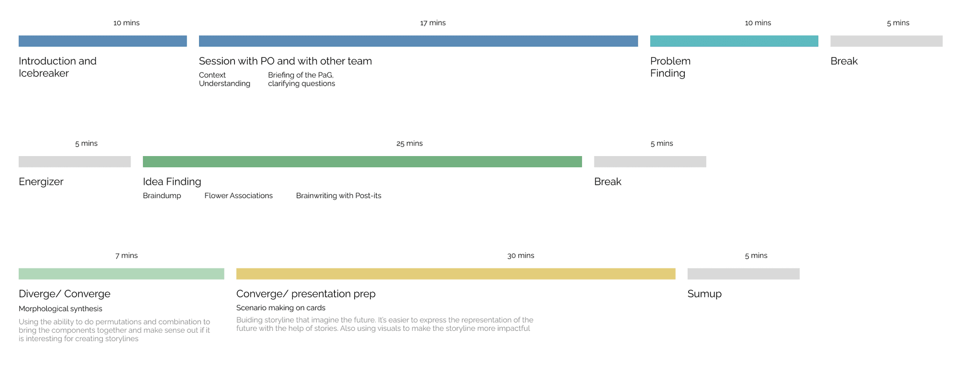Select the light green Diverge/Converge bar
Screen dimensions: 980x371
click(x=121, y=274)
